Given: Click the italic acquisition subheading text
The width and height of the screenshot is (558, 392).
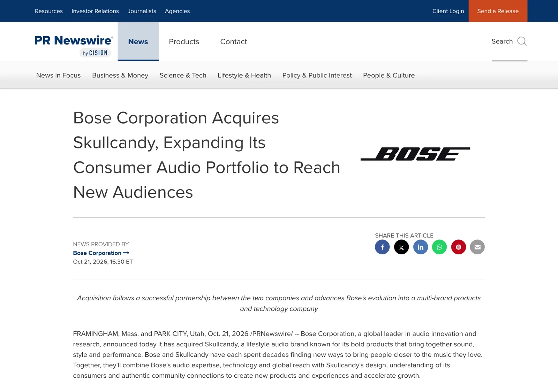Looking at the screenshot, I should coord(279,303).
